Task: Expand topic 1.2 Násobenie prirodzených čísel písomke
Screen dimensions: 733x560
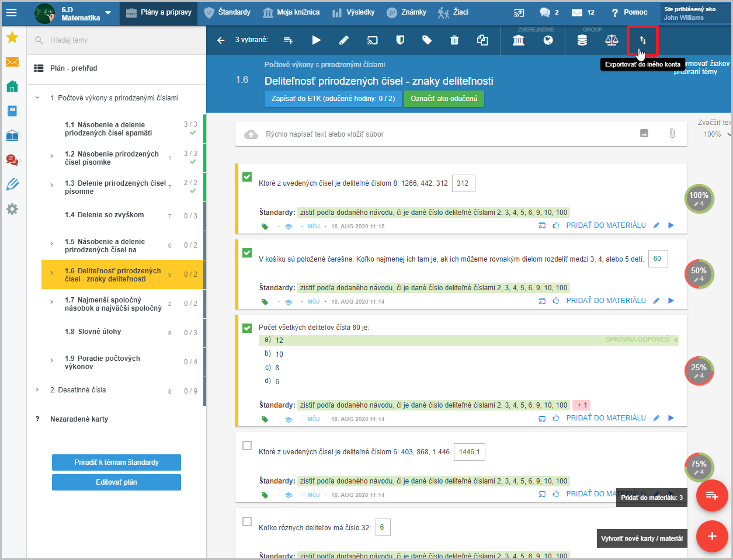Action: [51, 156]
